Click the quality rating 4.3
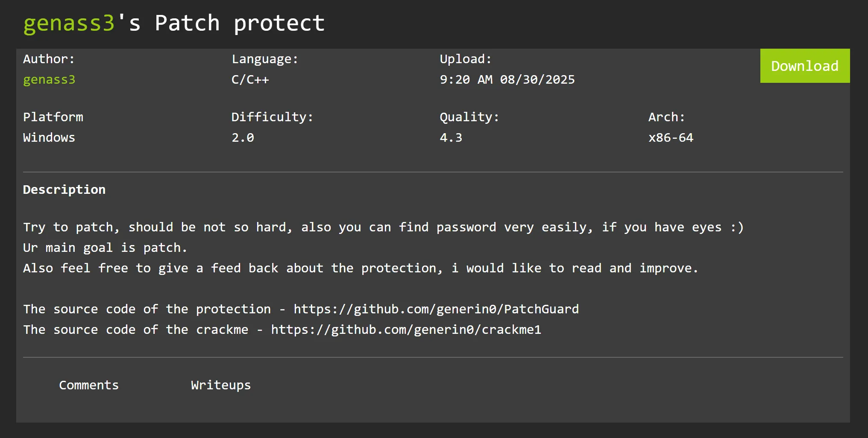Screen dimensions: 868x438 pyautogui.click(x=451, y=138)
